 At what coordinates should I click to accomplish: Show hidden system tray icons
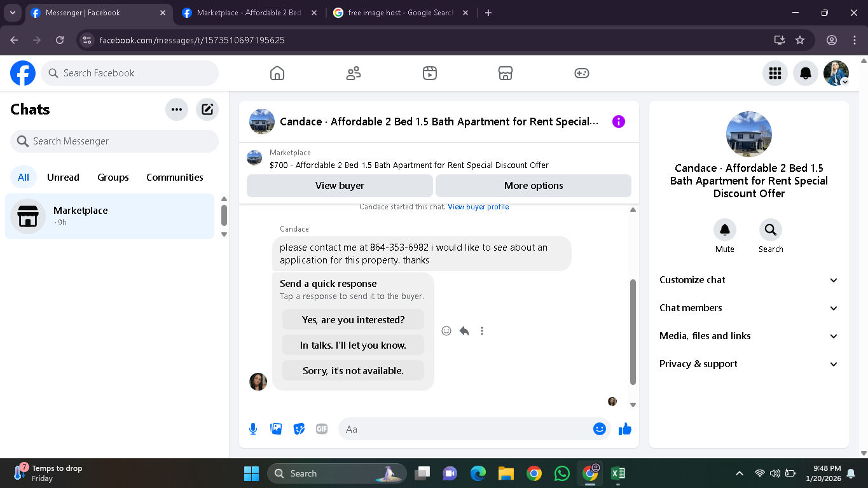739,473
